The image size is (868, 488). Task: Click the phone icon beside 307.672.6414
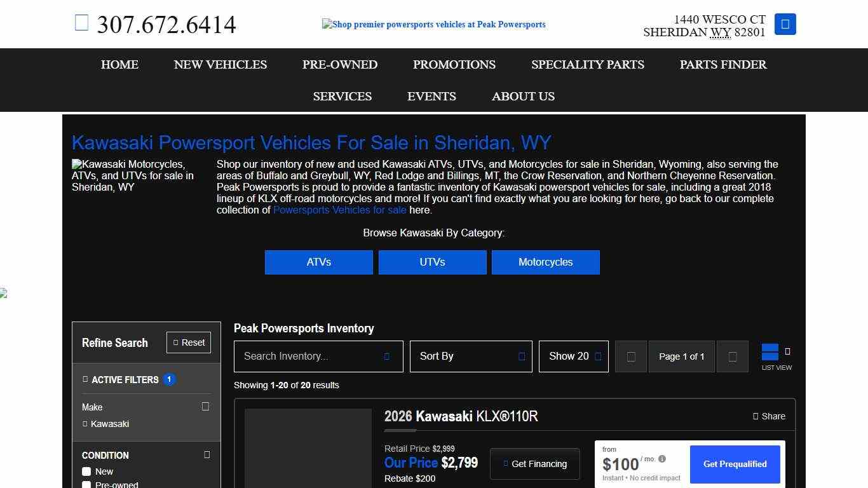pos(81,24)
